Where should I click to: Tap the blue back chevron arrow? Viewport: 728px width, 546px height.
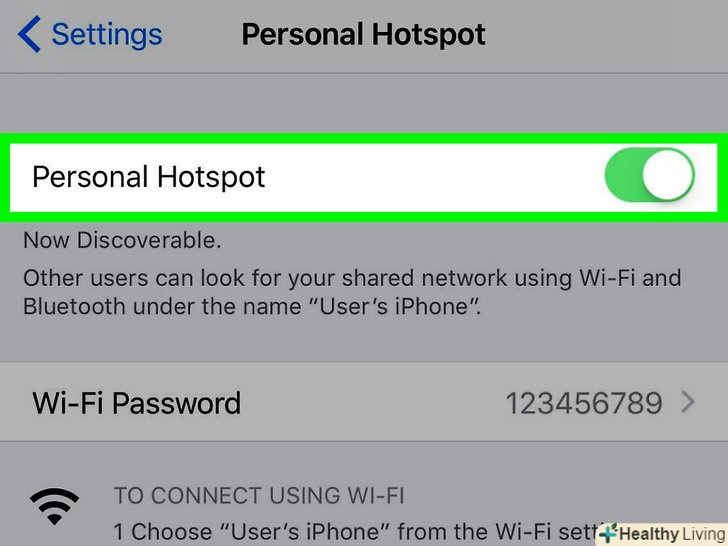[x=29, y=34]
